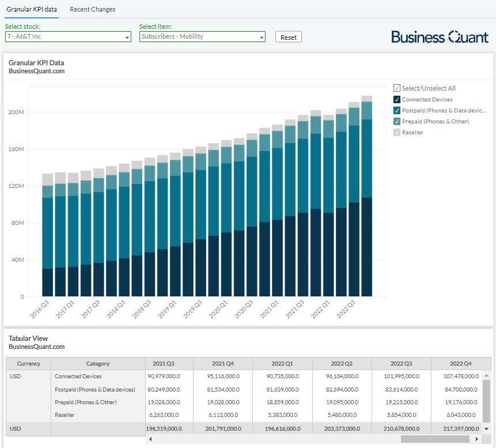Uncheck the Connected Devices legend checkbox
The width and height of the screenshot is (496, 448).
[397, 99]
